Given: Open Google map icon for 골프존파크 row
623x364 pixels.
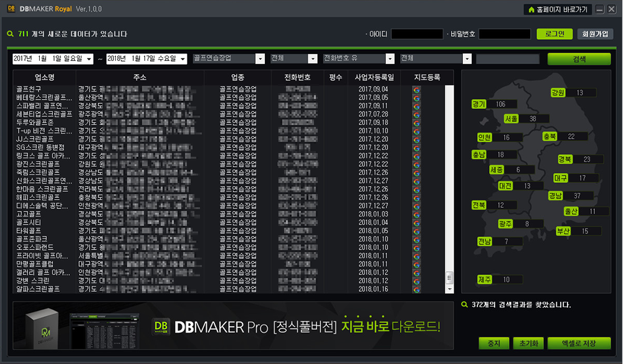Looking at the screenshot, I should point(416,240).
